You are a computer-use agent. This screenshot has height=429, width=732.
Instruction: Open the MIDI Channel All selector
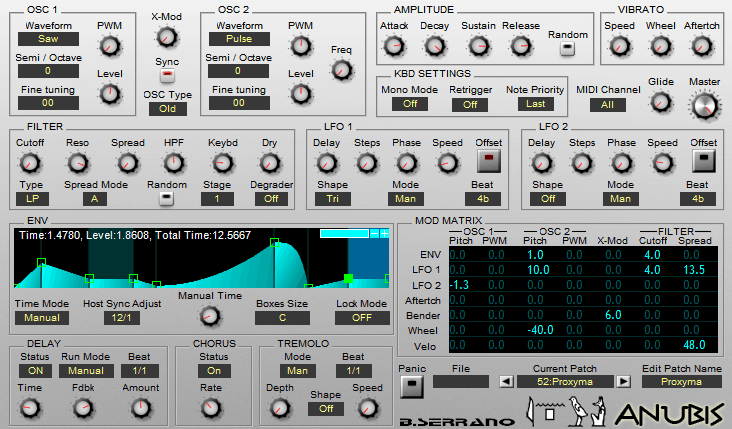(x=607, y=105)
